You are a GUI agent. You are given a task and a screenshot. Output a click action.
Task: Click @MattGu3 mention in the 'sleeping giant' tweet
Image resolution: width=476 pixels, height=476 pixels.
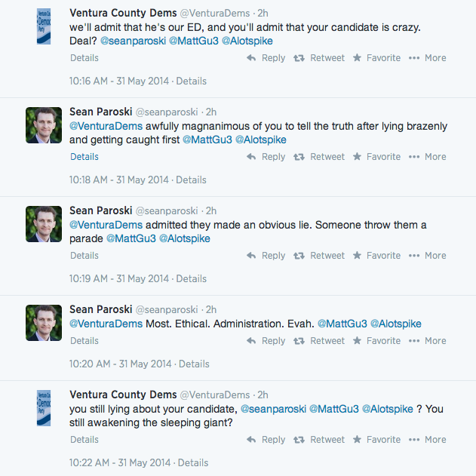334,409
